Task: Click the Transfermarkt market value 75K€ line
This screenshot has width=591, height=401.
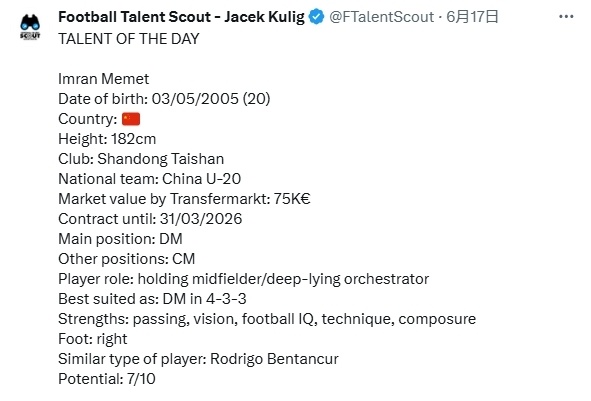Action: (x=184, y=199)
